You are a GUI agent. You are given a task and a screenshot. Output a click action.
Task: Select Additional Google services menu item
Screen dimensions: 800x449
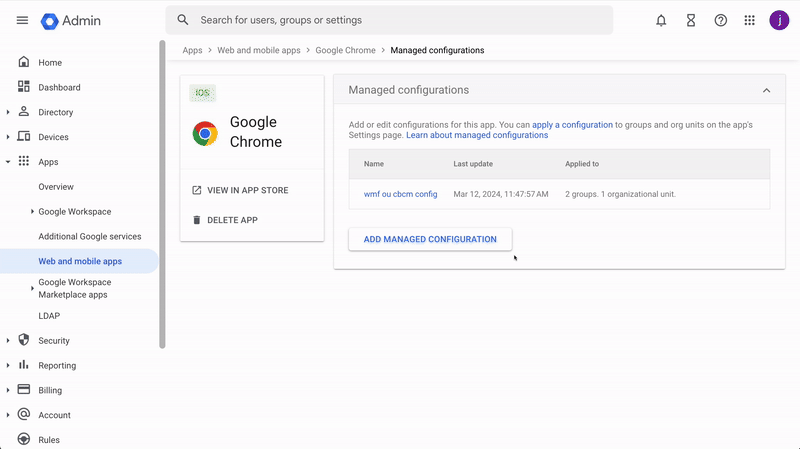tap(90, 237)
